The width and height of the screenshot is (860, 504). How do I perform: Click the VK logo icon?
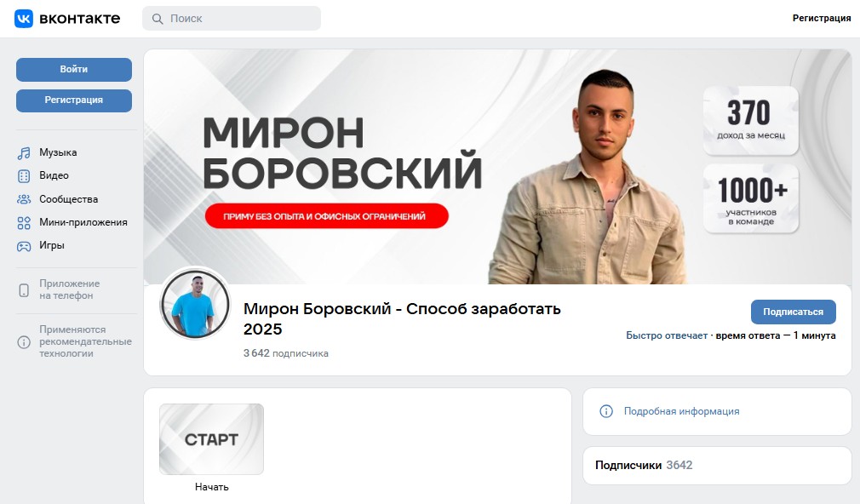click(x=24, y=19)
